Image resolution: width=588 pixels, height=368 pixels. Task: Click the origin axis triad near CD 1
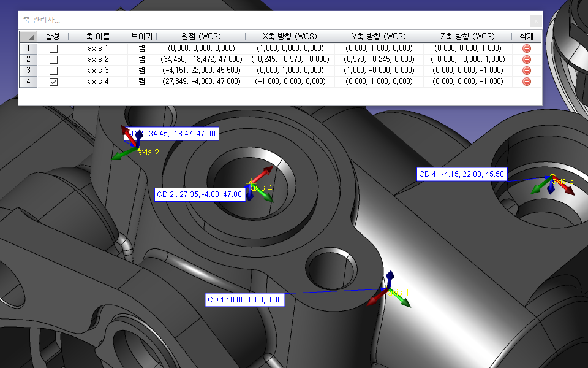[390, 293]
